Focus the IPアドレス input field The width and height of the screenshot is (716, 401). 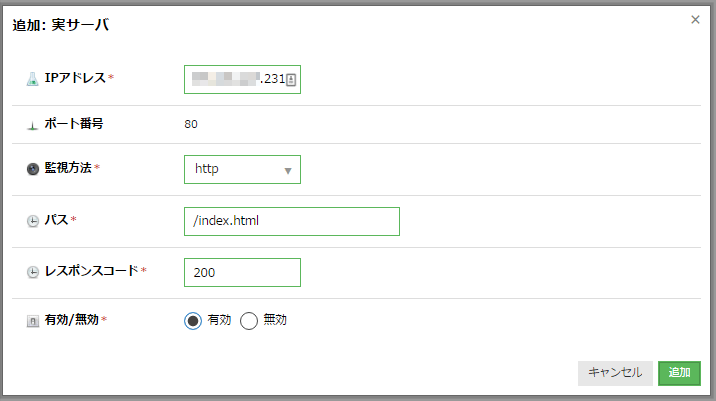pos(242,79)
